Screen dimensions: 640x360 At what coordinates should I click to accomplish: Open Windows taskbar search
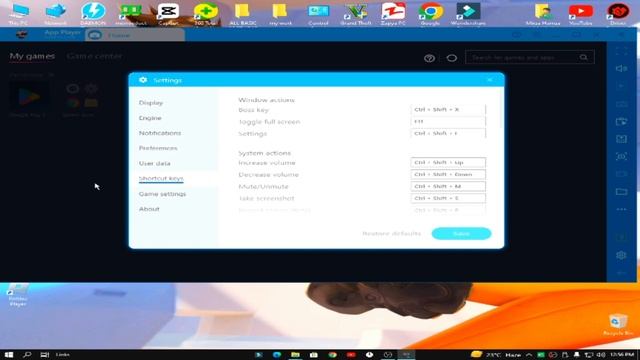coord(27,355)
